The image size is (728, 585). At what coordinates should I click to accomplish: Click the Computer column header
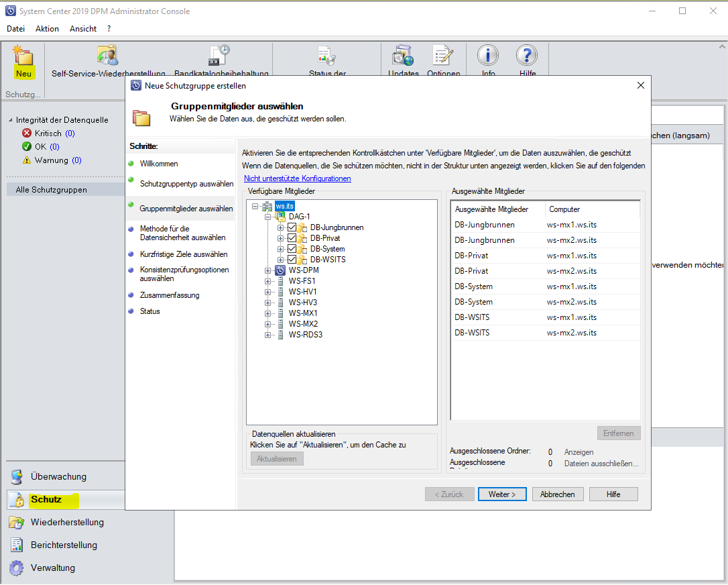click(593, 209)
